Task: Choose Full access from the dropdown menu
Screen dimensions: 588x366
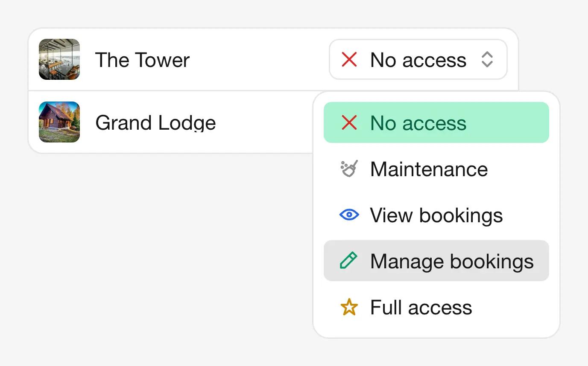Action: pyautogui.click(x=421, y=308)
